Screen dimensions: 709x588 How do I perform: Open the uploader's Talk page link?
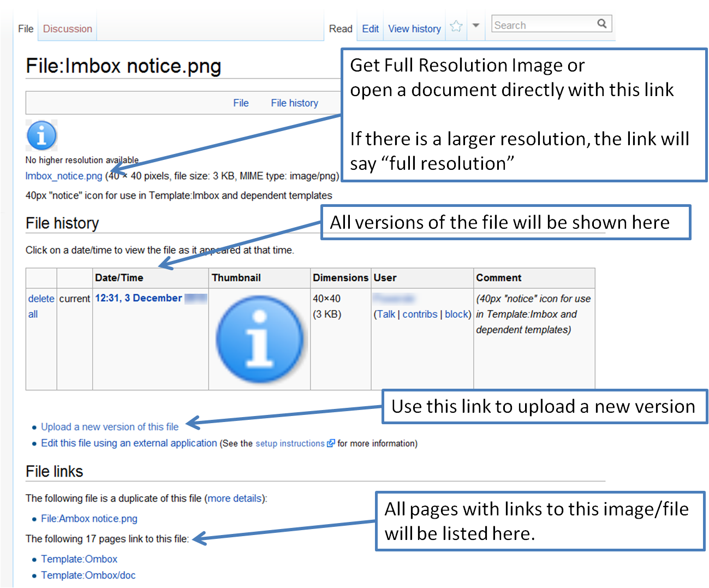[x=386, y=314]
